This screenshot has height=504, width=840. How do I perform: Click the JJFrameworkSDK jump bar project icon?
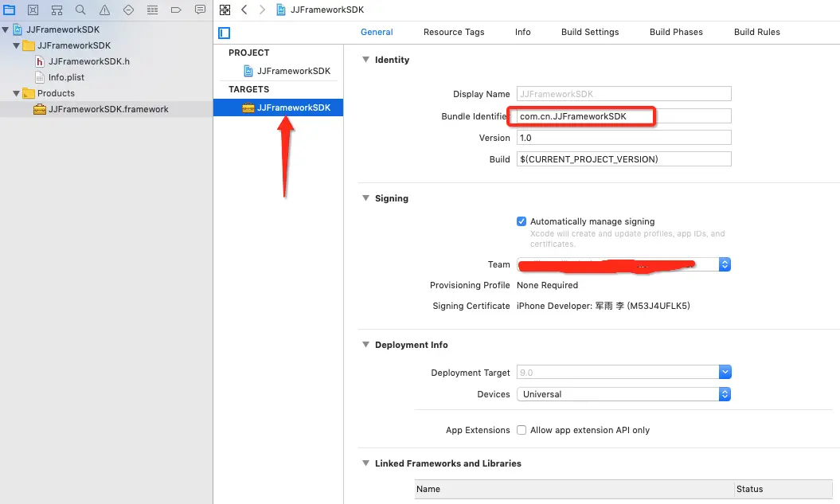click(x=281, y=10)
